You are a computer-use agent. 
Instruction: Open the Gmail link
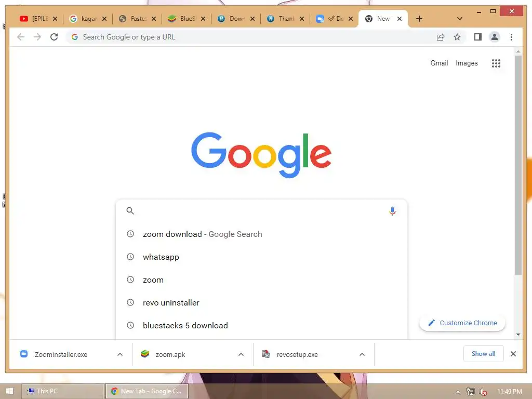tap(439, 63)
